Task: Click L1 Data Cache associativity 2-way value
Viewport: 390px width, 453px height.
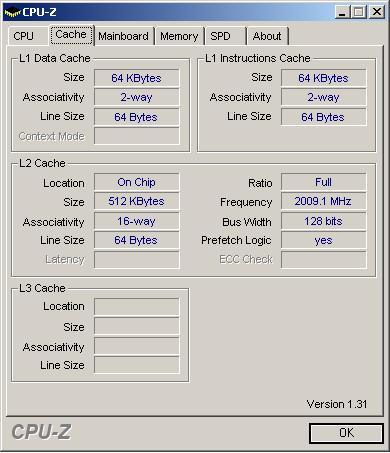Action: point(137,97)
